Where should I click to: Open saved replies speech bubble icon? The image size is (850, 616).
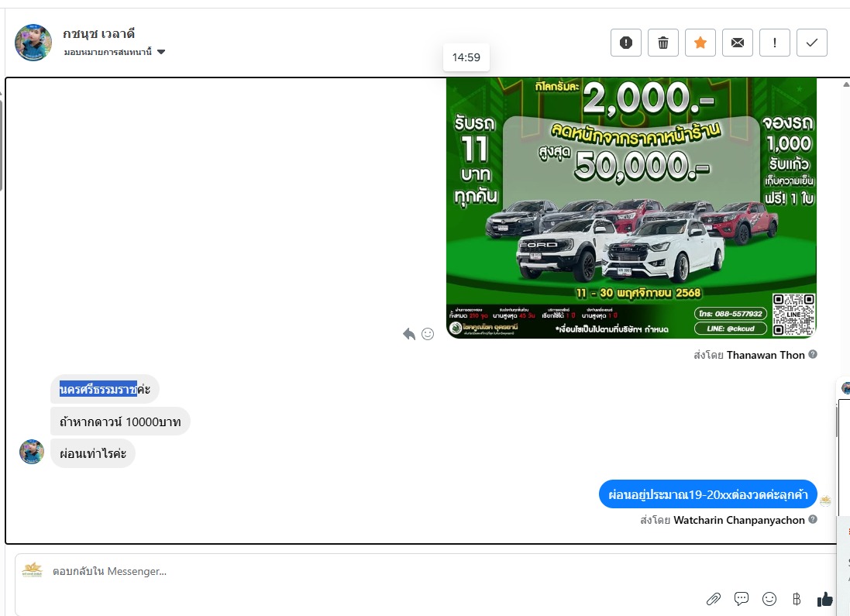pos(741,599)
